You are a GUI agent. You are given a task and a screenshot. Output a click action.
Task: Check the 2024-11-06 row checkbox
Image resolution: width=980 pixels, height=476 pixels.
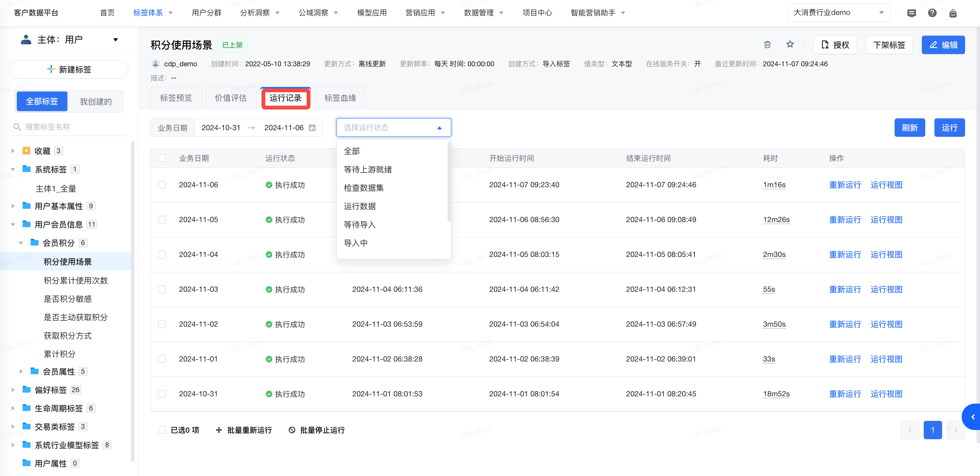tap(162, 185)
